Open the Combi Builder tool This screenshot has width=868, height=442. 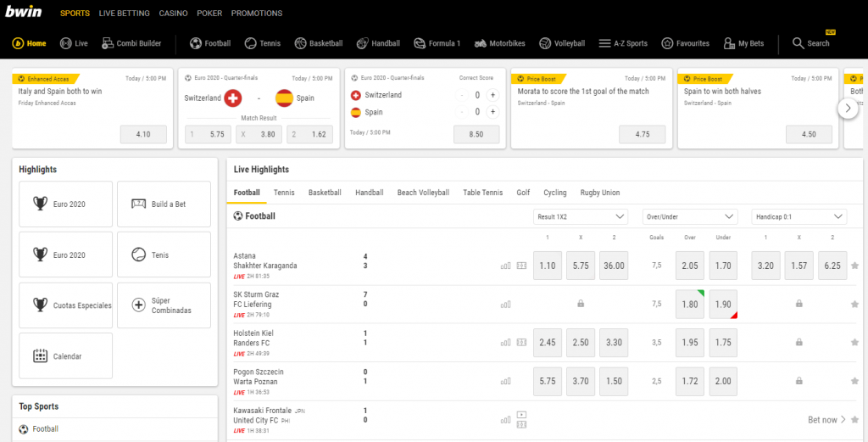(x=131, y=43)
